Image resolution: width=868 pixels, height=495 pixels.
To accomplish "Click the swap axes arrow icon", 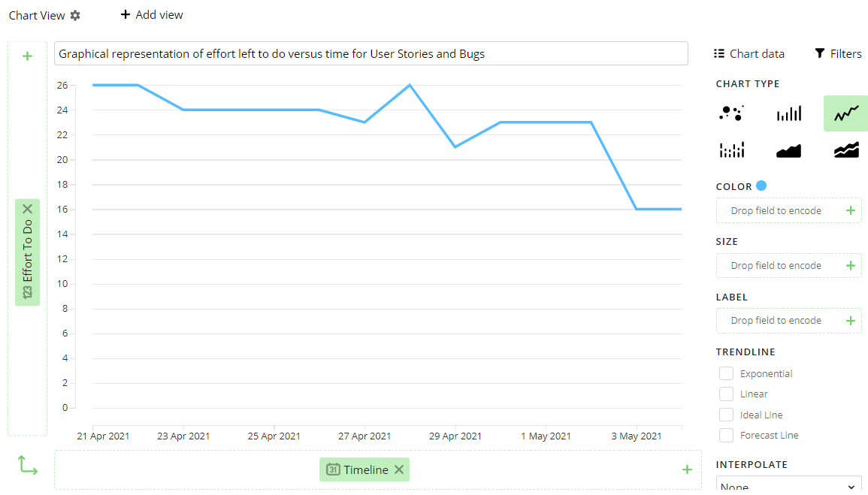I will click(x=28, y=466).
